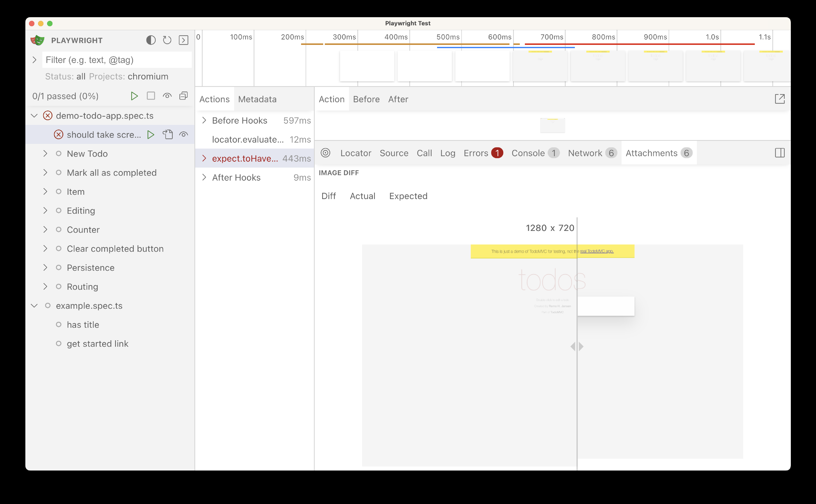Click failed status icon of should take test
This screenshot has height=504, width=816.
[59, 135]
